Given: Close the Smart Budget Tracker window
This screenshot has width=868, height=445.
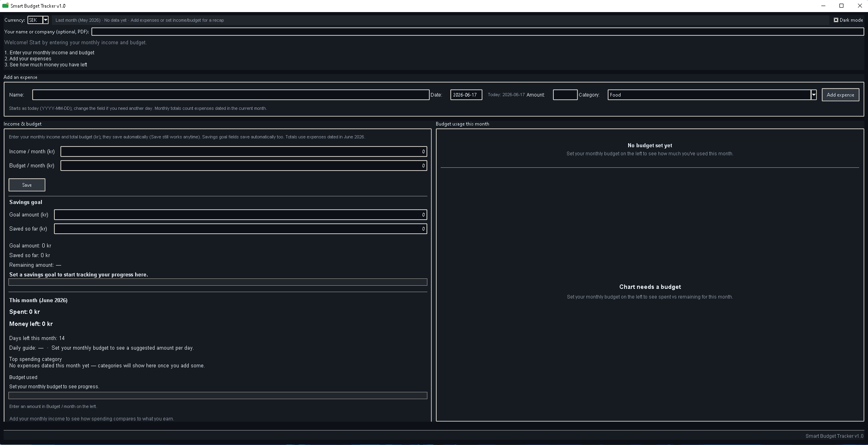Looking at the screenshot, I should coord(860,6).
